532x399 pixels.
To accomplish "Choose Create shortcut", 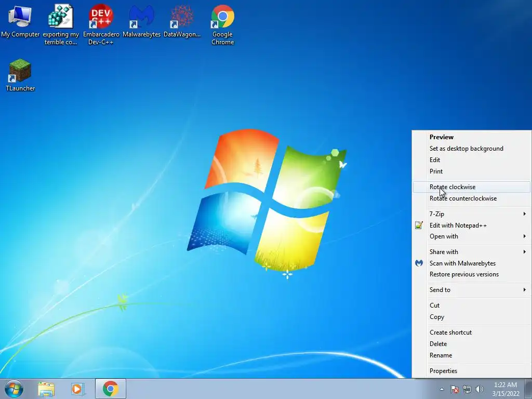I will pyautogui.click(x=472, y=332).
